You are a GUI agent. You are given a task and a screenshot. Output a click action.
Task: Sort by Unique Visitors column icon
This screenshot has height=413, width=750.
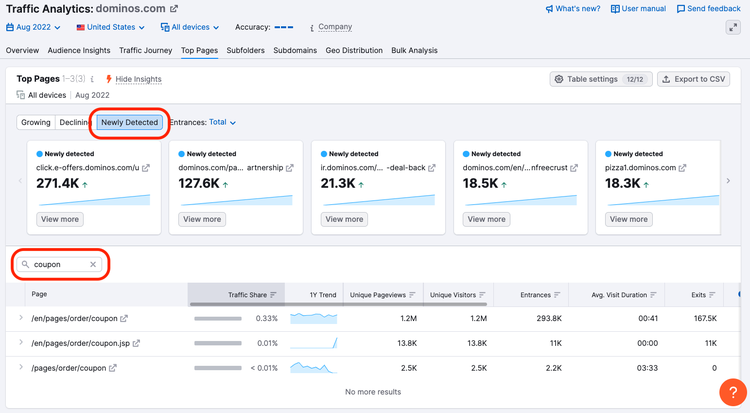(482, 295)
